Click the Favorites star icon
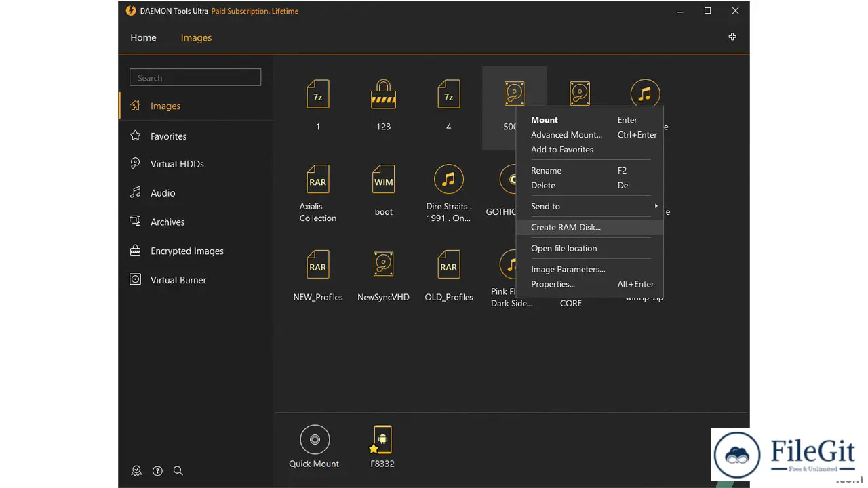This screenshot has height=488, width=868. [136, 136]
